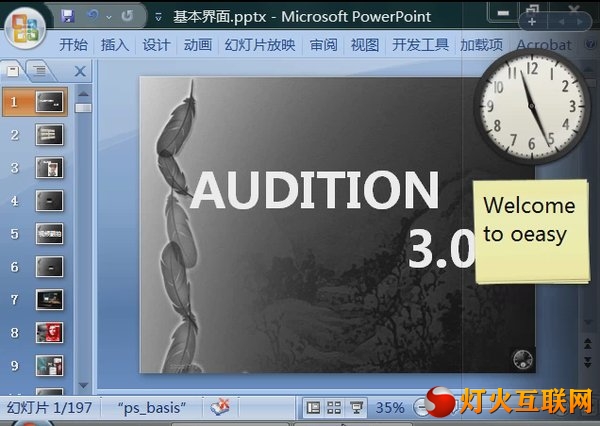Click the "ps_basis" theme name in status bar
Screen dimensions: 600x426
click(x=152, y=408)
